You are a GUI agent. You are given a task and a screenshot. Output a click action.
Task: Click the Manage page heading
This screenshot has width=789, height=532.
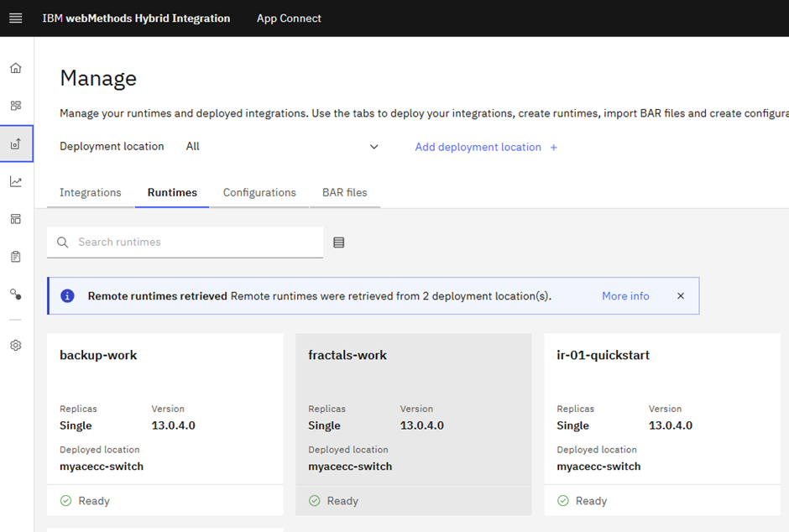point(98,78)
